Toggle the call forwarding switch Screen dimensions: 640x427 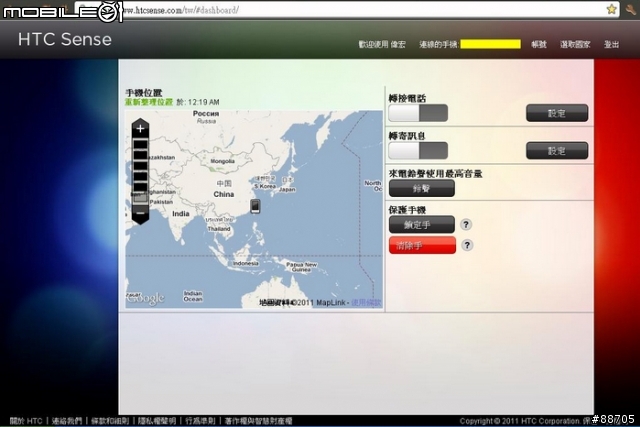click(x=418, y=113)
